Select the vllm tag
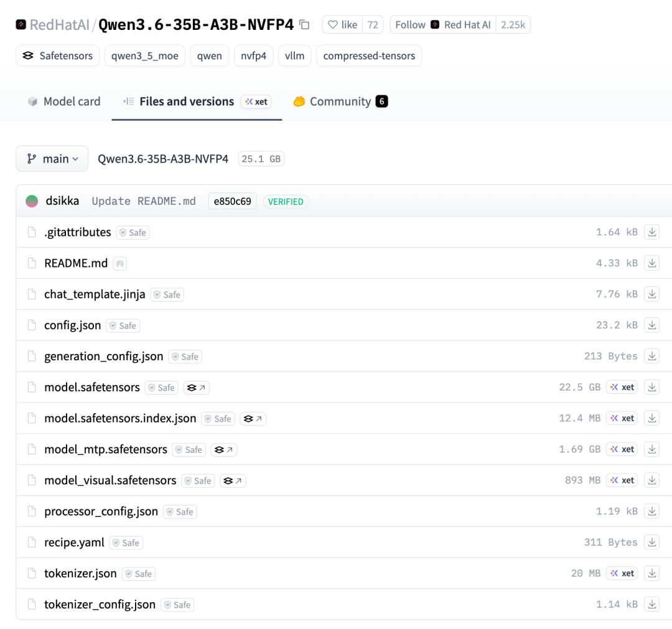This screenshot has width=672, height=629. [294, 56]
